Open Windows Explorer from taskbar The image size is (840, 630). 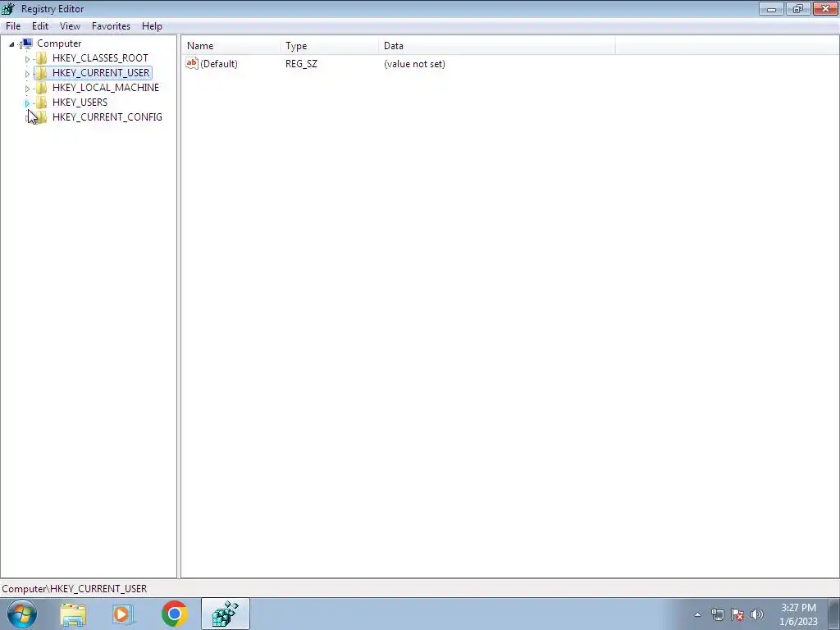[x=73, y=614]
